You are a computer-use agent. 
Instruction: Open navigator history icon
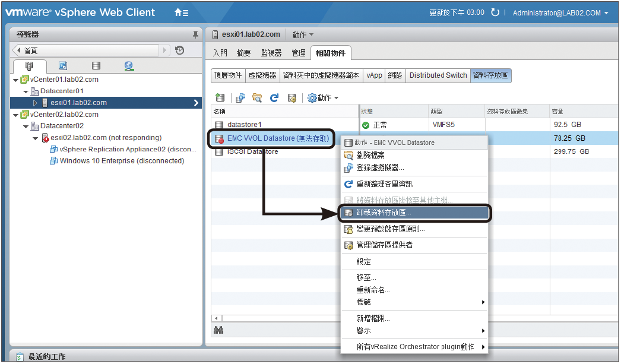pyautogui.click(x=180, y=50)
